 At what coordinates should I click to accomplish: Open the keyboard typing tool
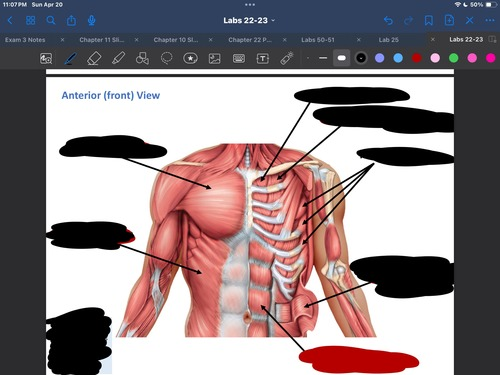(x=239, y=59)
